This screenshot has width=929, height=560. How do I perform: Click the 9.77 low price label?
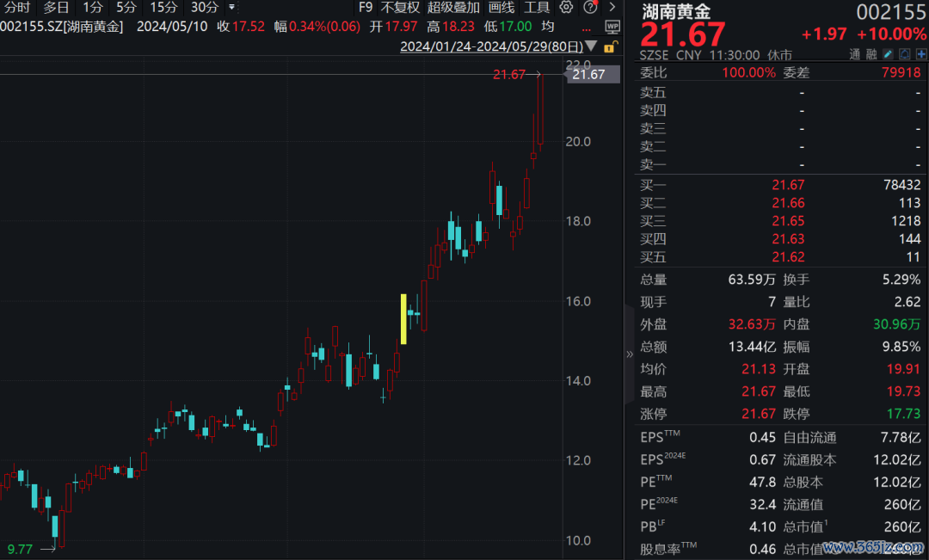[x=20, y=550]
